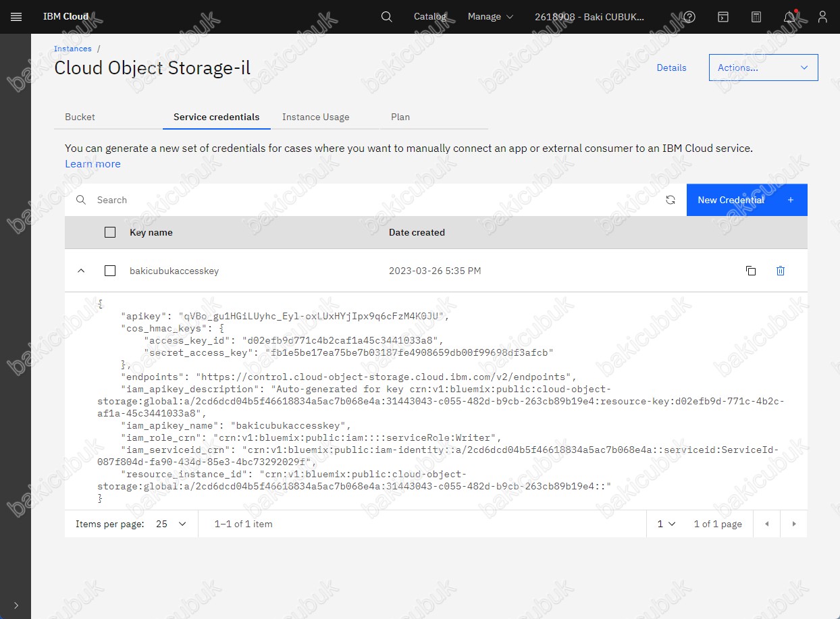Collapse the bakicubukaccesskey credential details
Image resolution: width=840 pixels, height=619 pixels.
[x=81, y=271]
